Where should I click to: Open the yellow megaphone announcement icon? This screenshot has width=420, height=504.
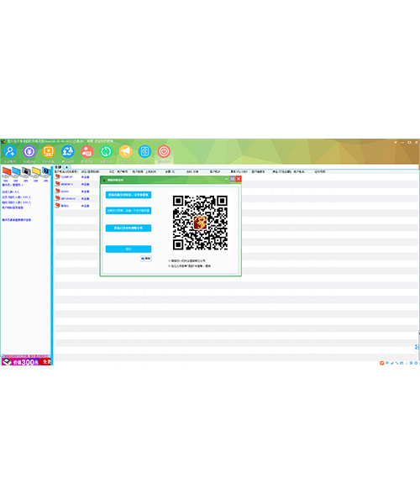tap(125, 151)
